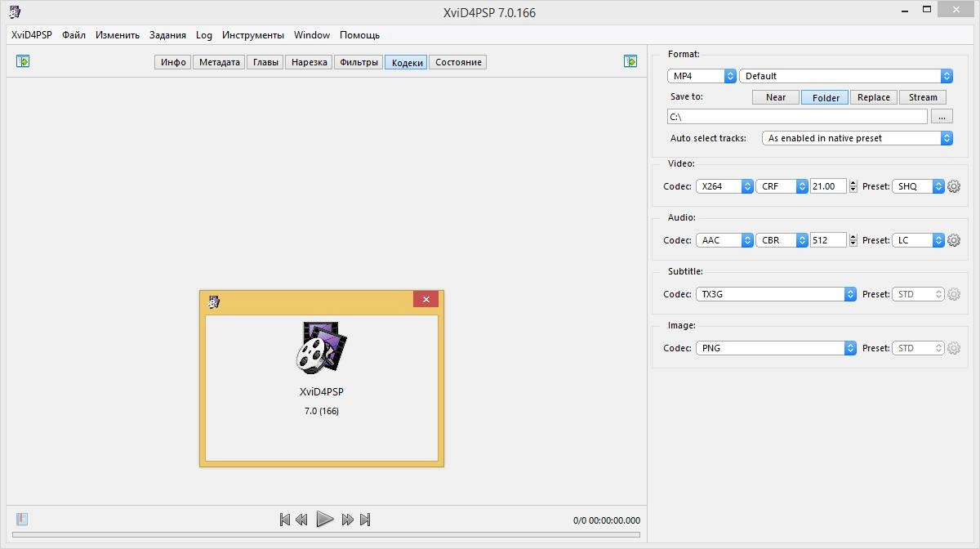Click the Save to path field

pos(797,117)
